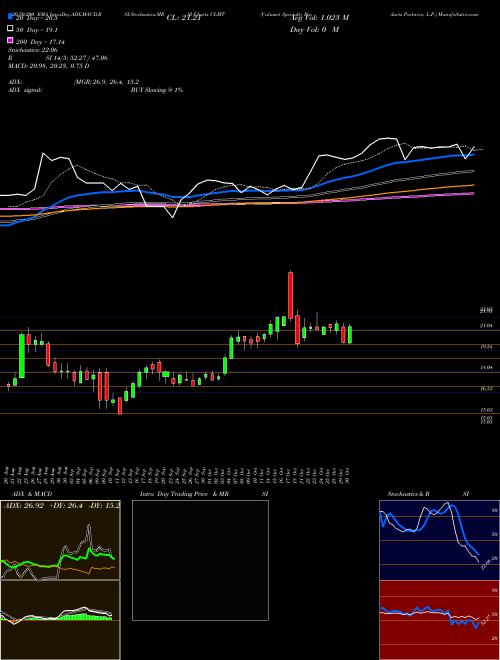Click the magenta 200 Day legend swatch

(10, 41)
